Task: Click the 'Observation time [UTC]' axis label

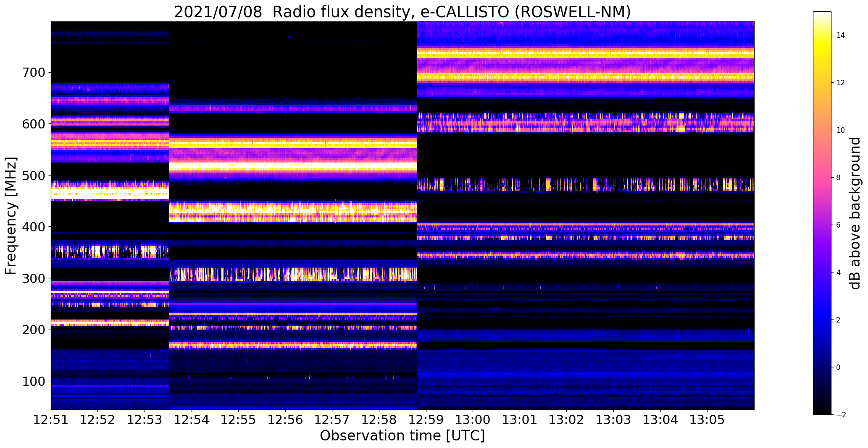Action: [402, 435]
